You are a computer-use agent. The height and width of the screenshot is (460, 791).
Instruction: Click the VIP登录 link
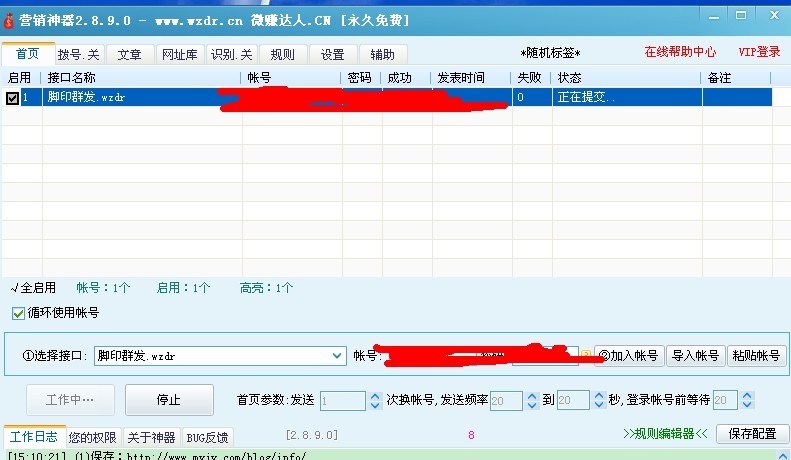tap(759, 51)
